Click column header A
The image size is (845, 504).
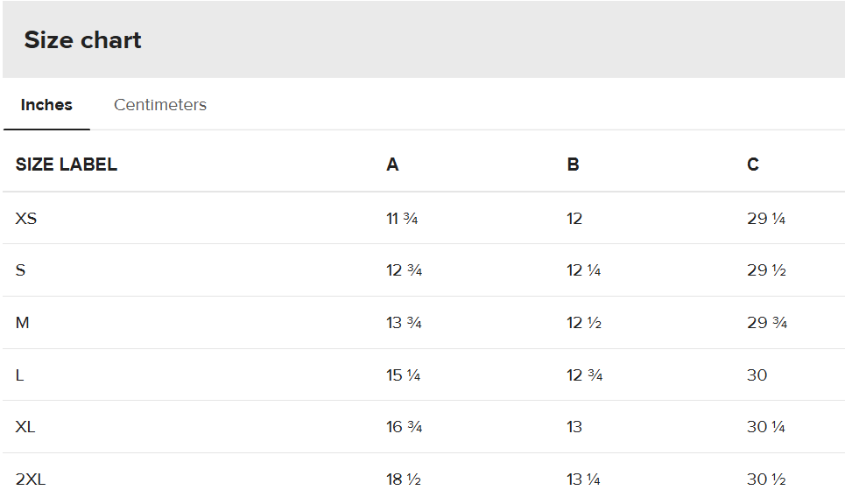392,164
